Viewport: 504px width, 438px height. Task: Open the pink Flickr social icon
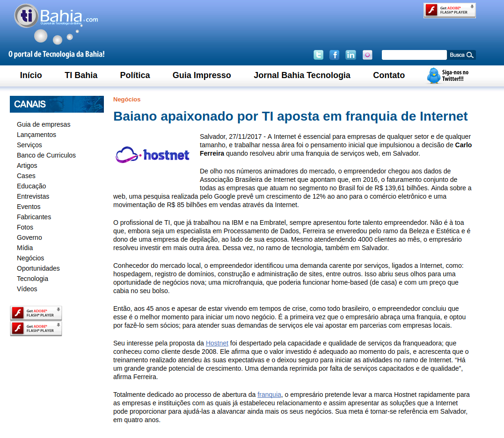pos(367,55)
